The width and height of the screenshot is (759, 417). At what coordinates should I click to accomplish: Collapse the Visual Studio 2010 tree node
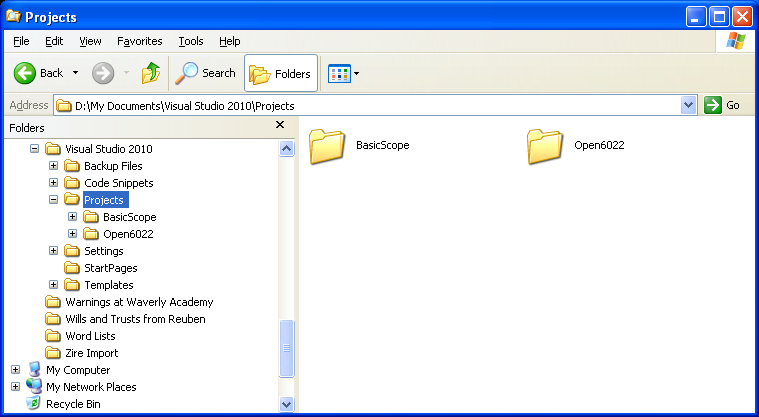pos(34,149)
